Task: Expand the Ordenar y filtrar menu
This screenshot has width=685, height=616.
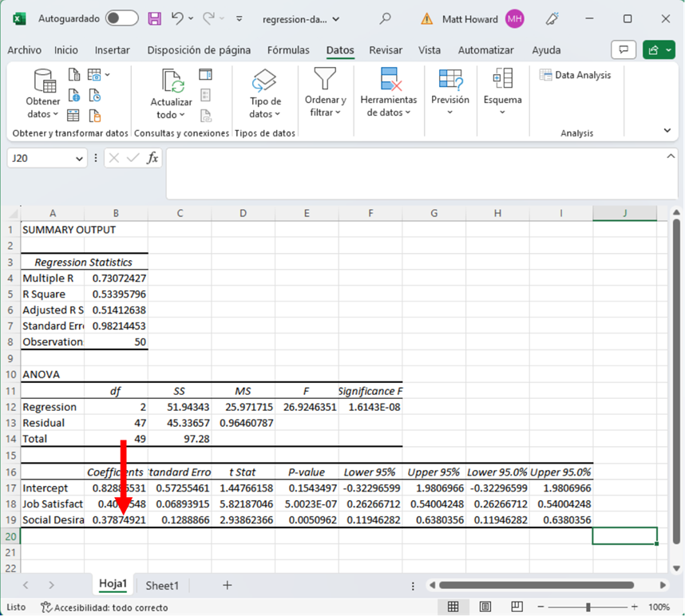Action: (325, 106)
